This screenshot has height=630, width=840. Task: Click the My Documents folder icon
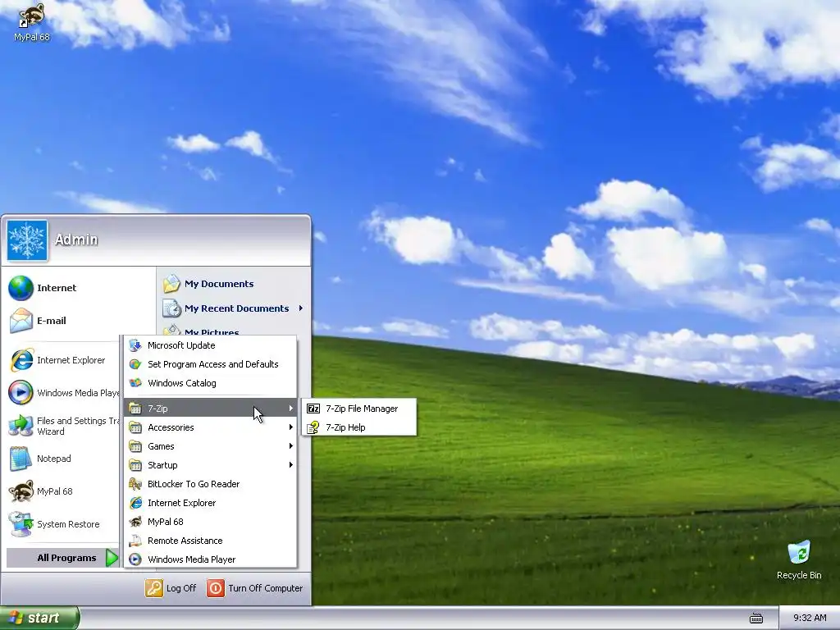tap(172, 283)
